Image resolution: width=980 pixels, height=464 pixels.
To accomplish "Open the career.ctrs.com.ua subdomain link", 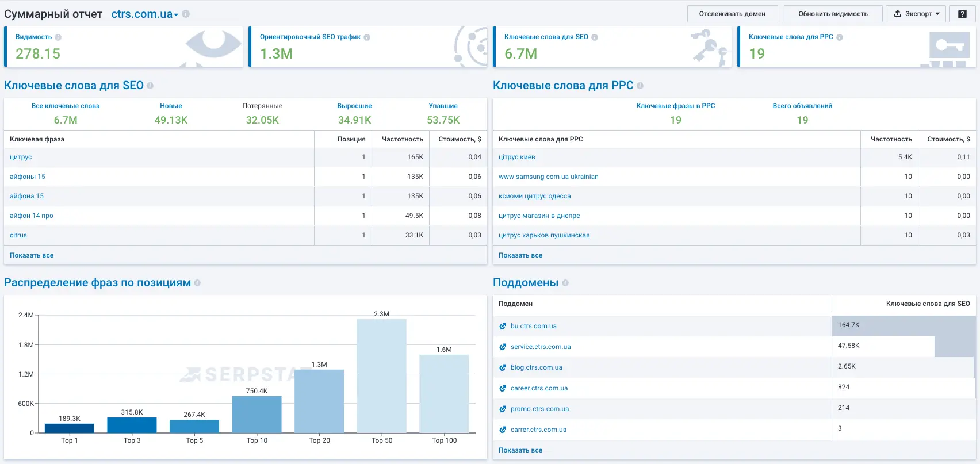I will click(x=539, y=388).
